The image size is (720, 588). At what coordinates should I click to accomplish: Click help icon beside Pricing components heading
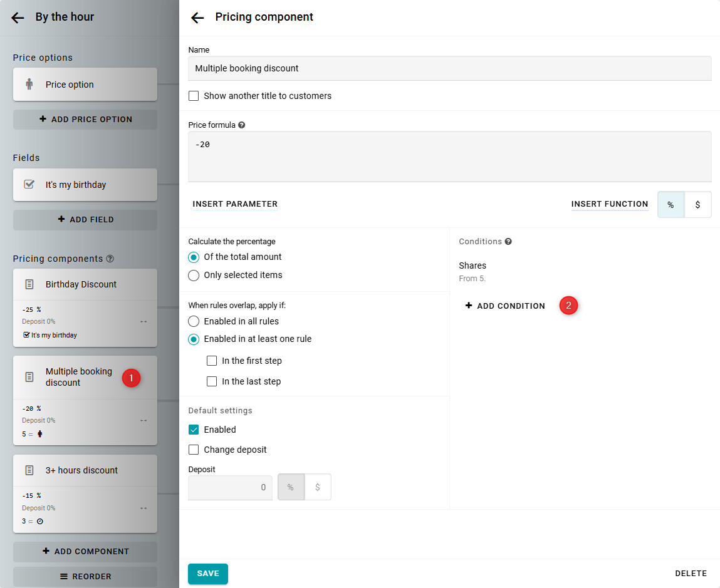(110, 259)
